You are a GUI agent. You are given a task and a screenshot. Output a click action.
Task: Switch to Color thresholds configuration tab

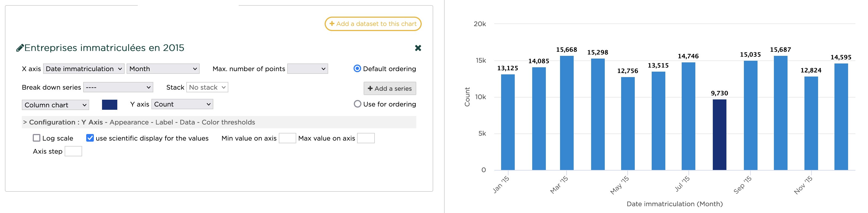(x=228, y=122)
